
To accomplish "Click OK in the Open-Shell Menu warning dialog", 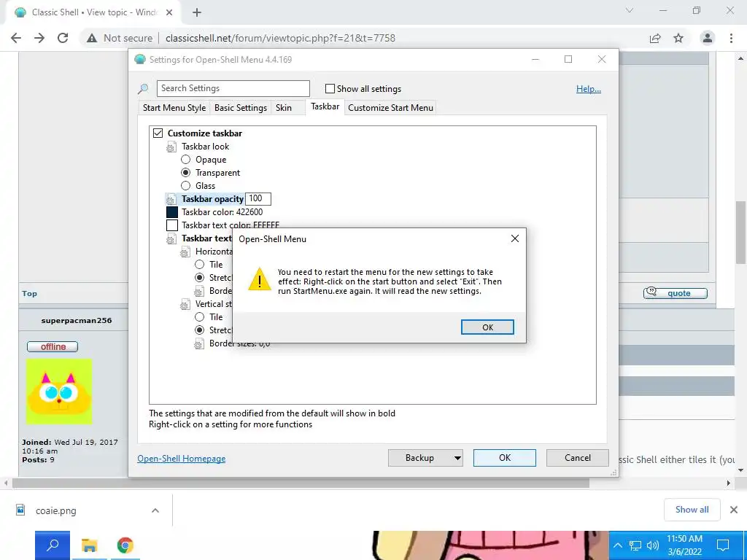I will click(487, 327).
